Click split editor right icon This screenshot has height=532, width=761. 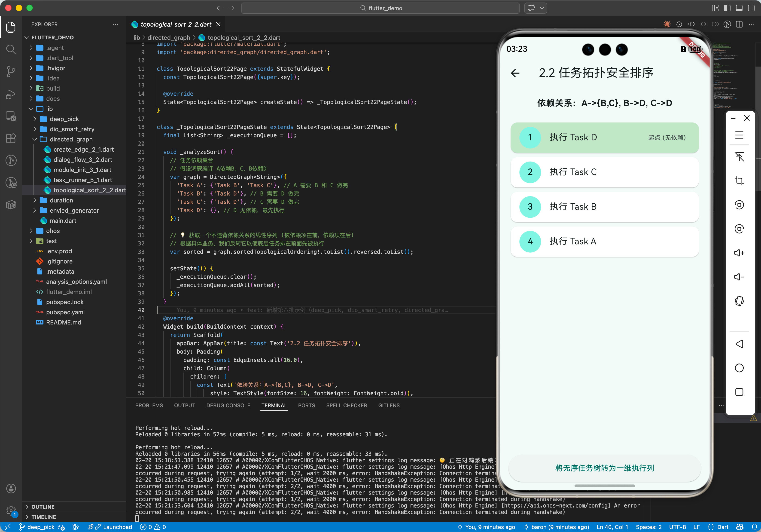[x=739, y=24]
